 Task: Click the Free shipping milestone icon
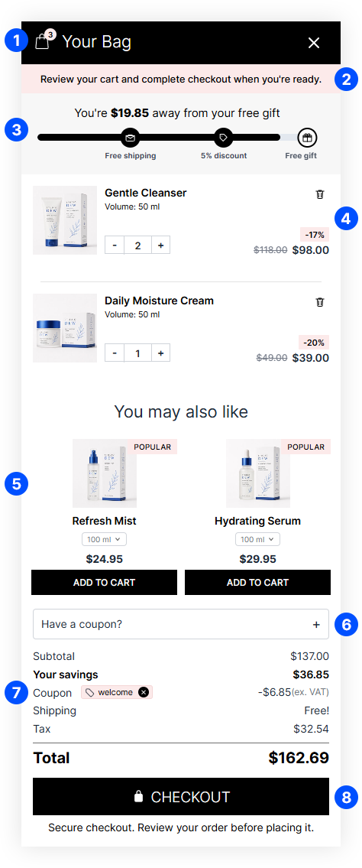[131, 138]
